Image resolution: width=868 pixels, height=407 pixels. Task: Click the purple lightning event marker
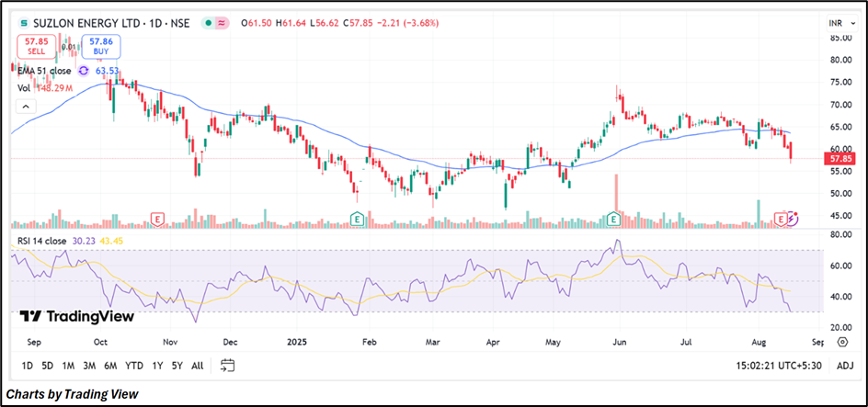point(794,219)
